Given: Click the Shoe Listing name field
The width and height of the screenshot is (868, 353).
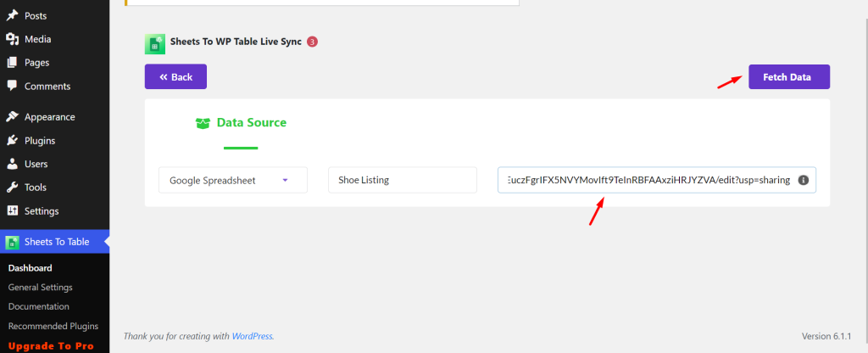Looking at the screenshot, I should [x=403, y=180].
